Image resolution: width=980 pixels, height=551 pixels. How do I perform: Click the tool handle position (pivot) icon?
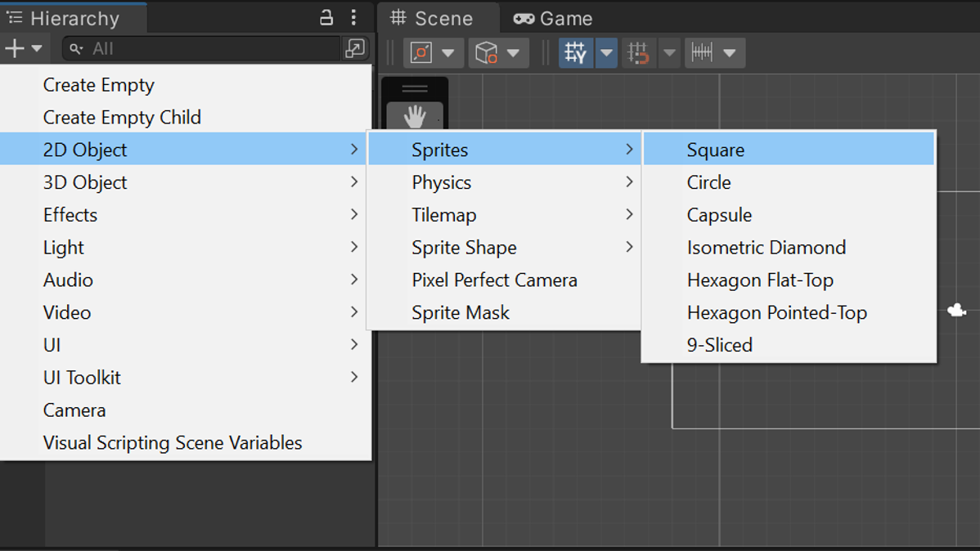[x=422, y=52]
